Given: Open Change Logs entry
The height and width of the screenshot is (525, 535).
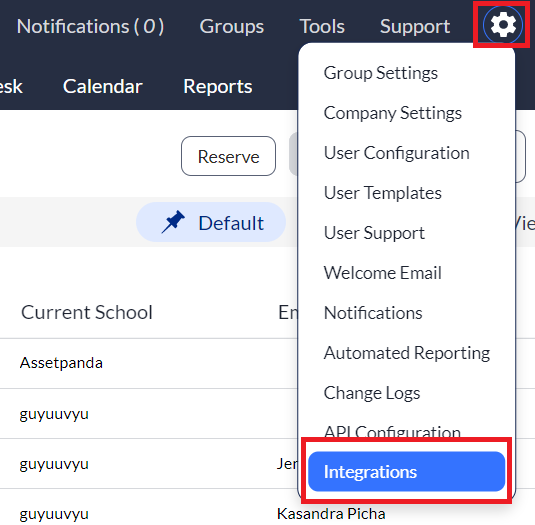Looking at the screenshot, I should tap(372, 393).
